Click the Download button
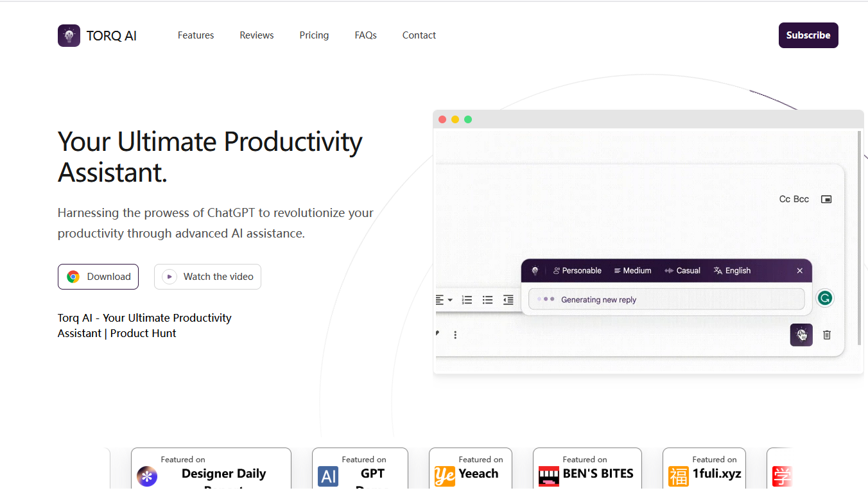This screenshot has height=495, width=868. [98, 277]
